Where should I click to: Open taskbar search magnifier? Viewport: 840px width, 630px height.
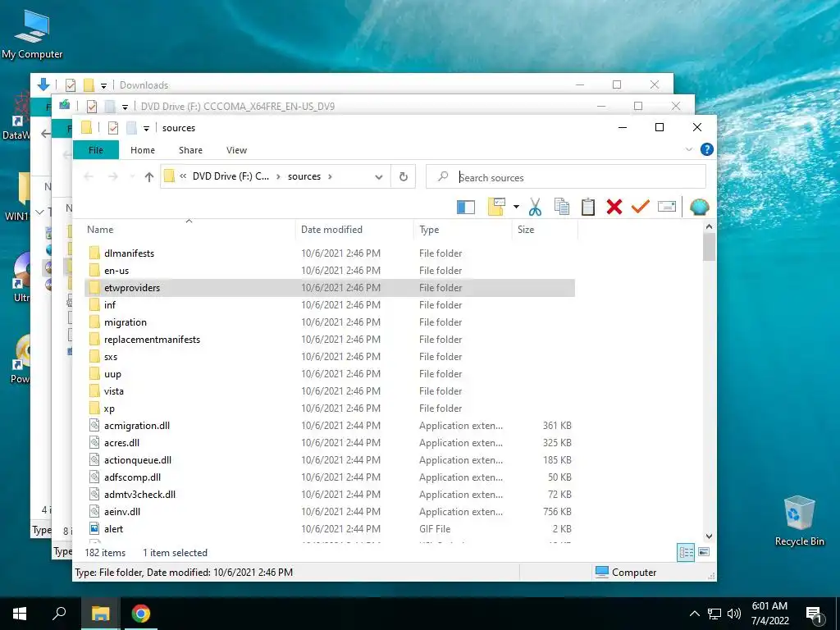59,614
